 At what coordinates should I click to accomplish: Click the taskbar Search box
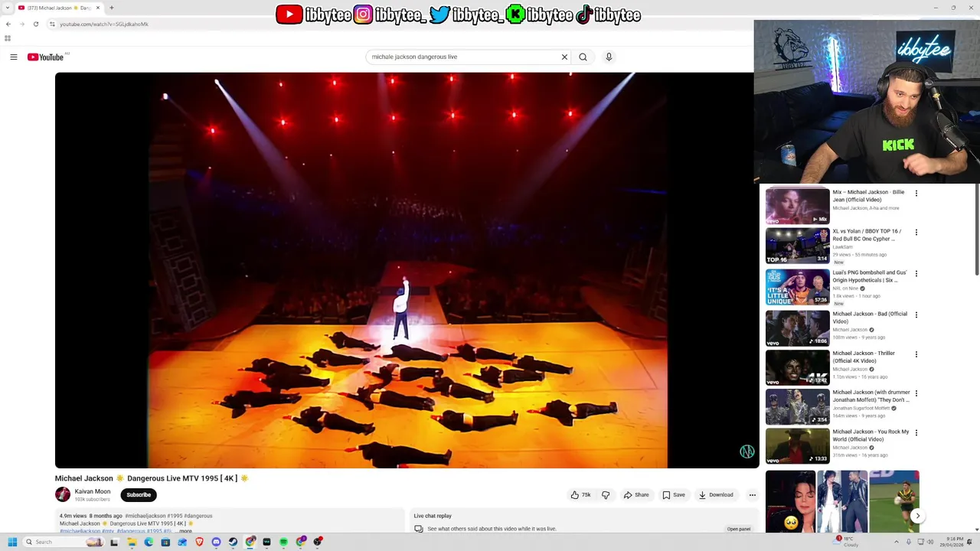65,542
